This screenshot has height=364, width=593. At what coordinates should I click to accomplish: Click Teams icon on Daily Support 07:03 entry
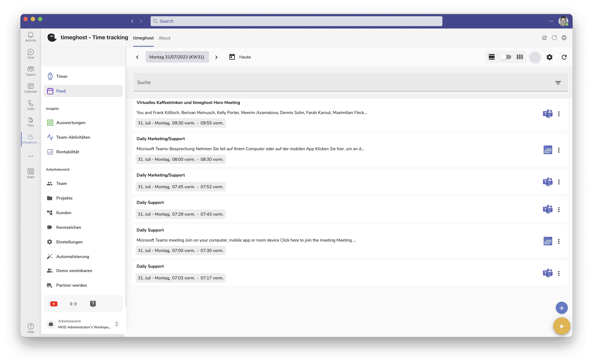tap(548, 273)
